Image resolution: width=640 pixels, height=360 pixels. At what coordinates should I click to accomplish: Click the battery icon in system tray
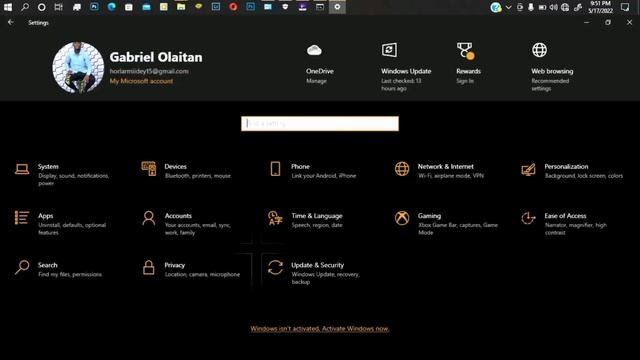542,7
